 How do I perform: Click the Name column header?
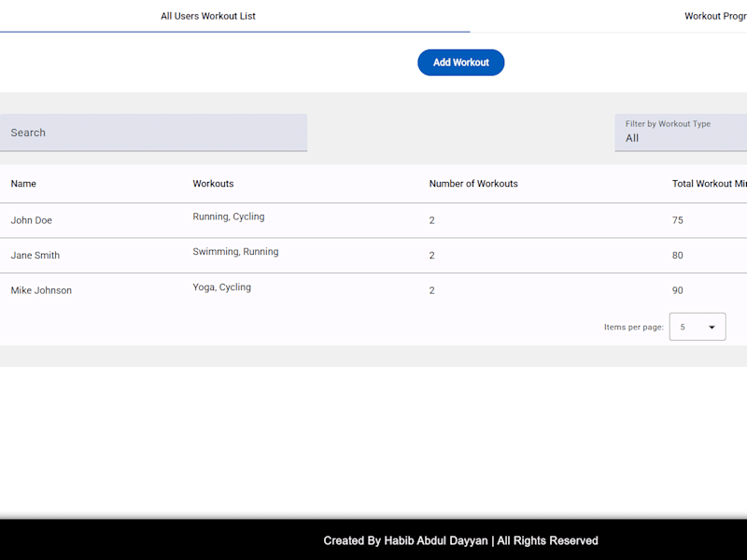pos(23,184)
